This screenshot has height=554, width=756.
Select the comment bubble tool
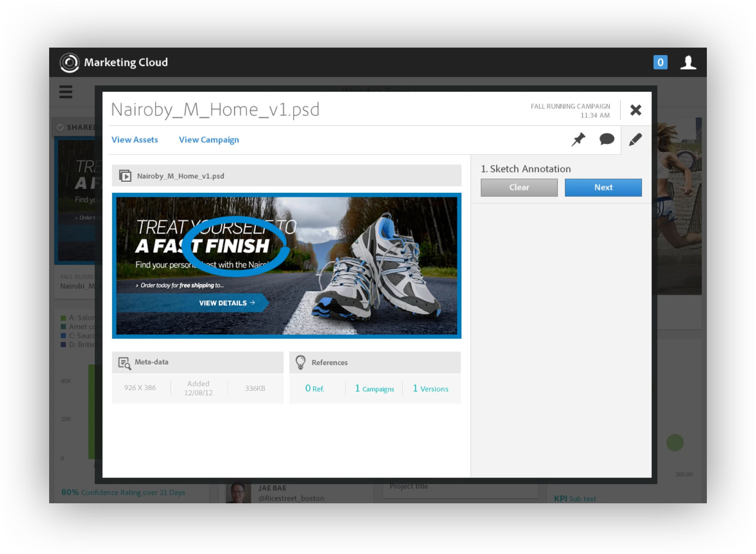click(x=607, y=139)
